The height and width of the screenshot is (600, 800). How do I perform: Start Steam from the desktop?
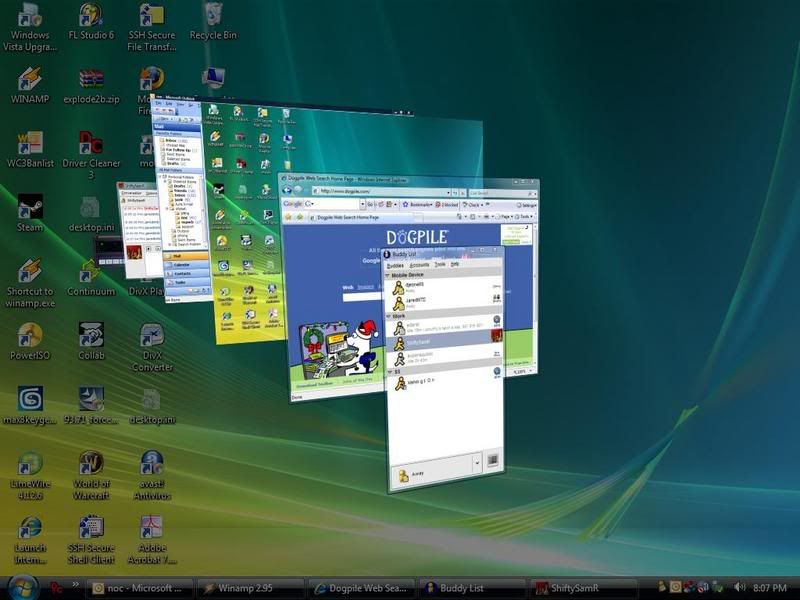pos(30,214)
